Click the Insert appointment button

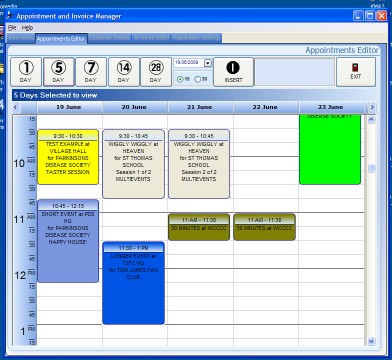(x=233, y=72)
